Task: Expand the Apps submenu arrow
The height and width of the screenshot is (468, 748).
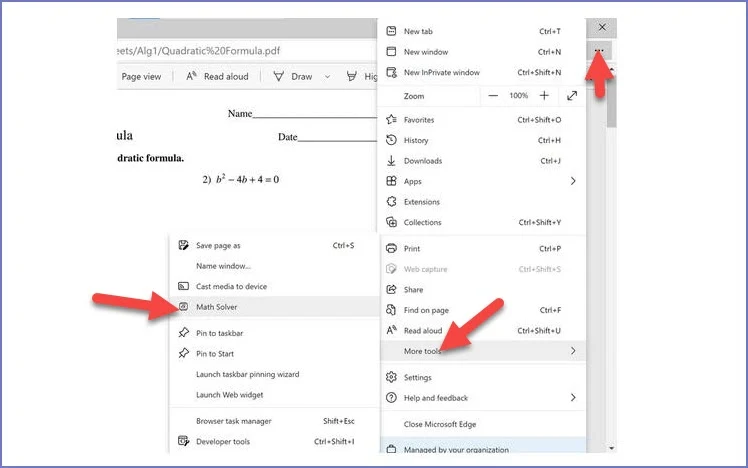Action: 573,181
